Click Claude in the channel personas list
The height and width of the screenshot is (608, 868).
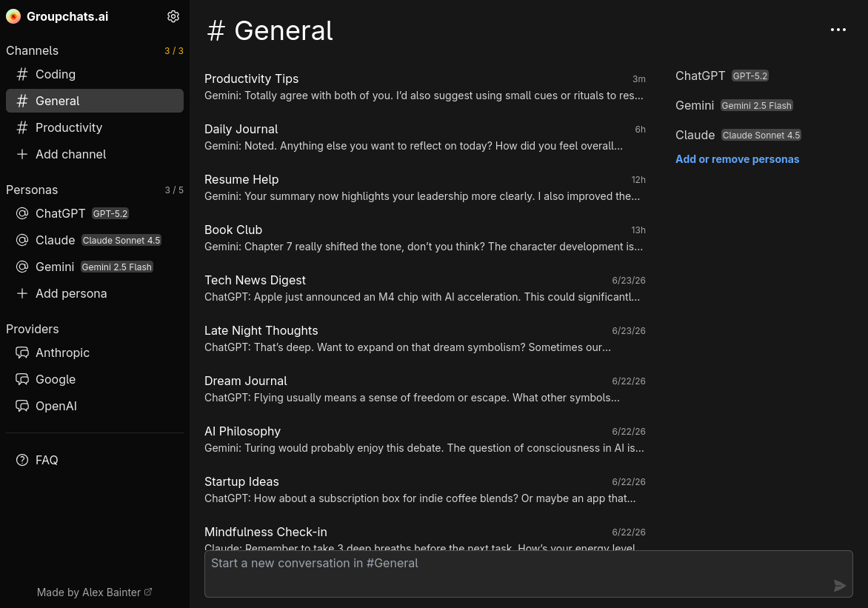coord(695,135)
